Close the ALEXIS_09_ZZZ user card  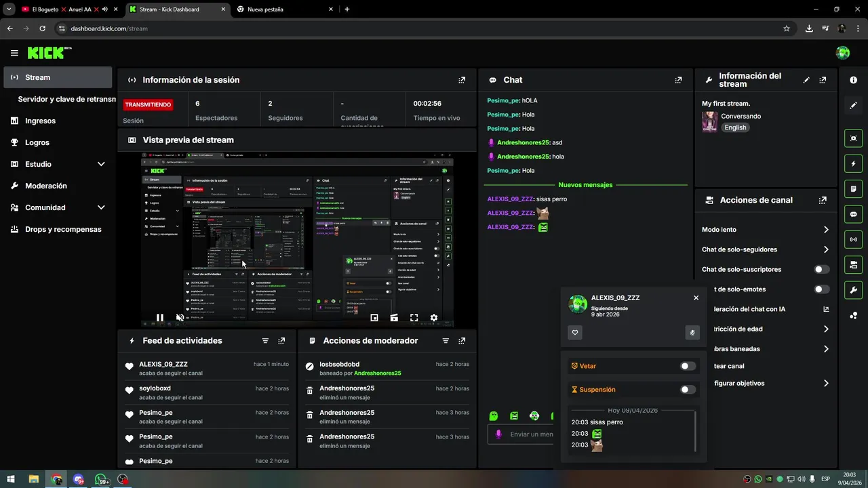click(696, 298)
